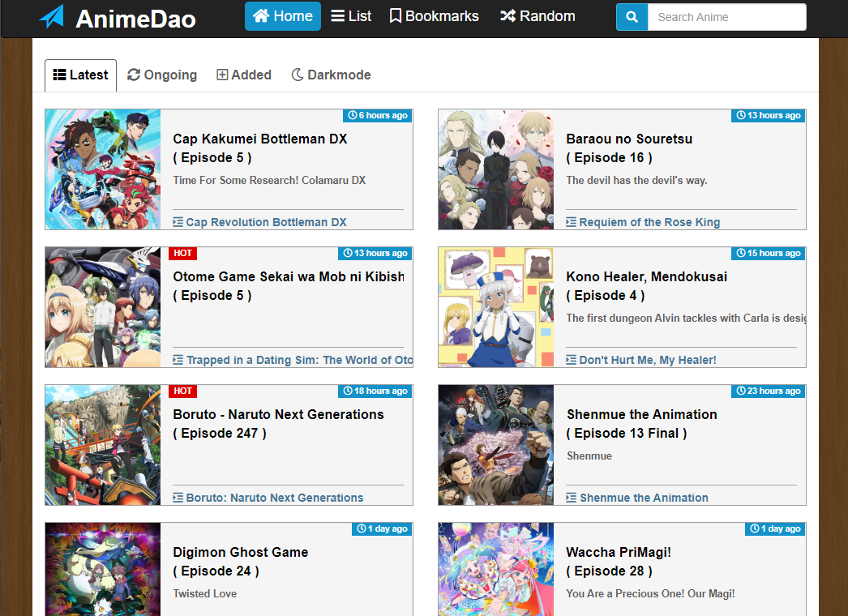Open Baraou no Souretsu thumbnail

click(x=496, y=169)
